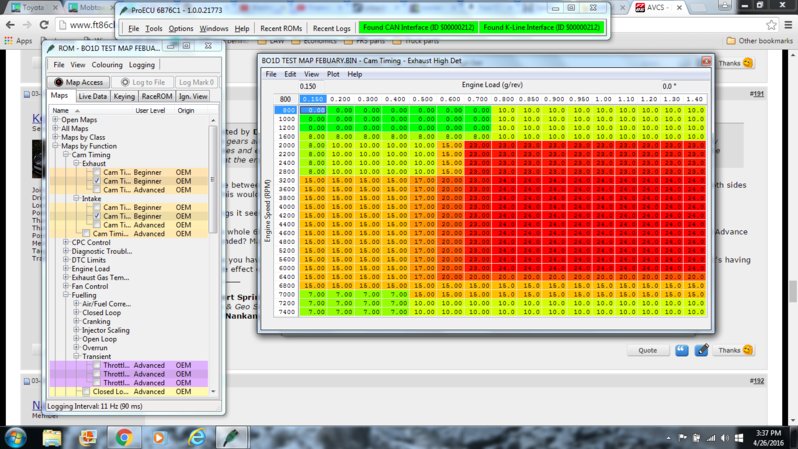Expand the CPC Control node
798x449 pixels.
point(66,242)
